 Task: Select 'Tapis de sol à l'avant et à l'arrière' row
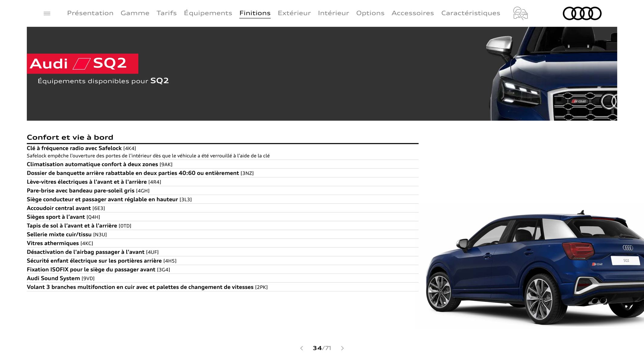click(x=223, y=225)
